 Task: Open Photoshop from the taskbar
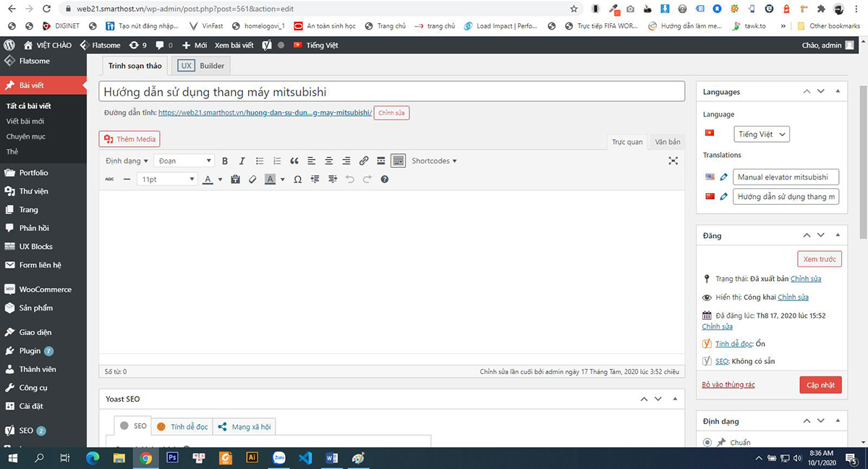172,457
